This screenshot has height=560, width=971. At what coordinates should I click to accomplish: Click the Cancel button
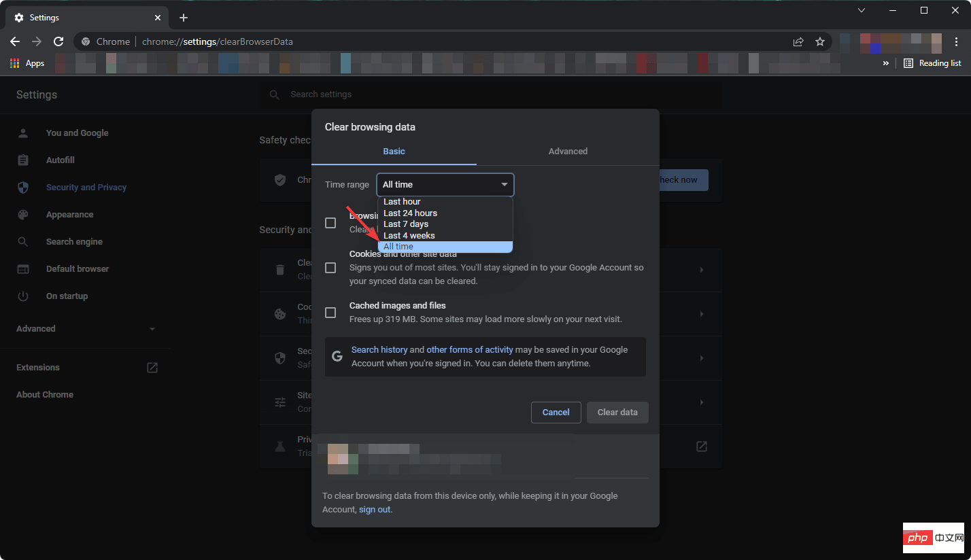556,413
